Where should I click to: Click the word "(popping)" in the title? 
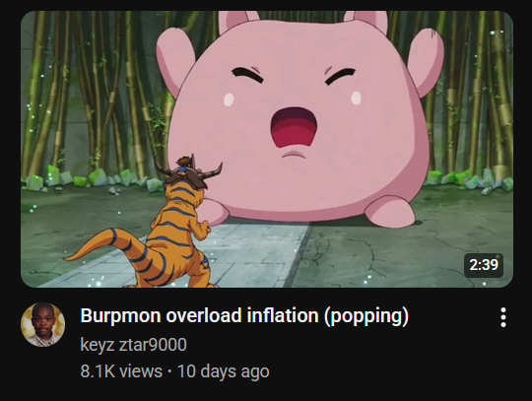point(366,316)
